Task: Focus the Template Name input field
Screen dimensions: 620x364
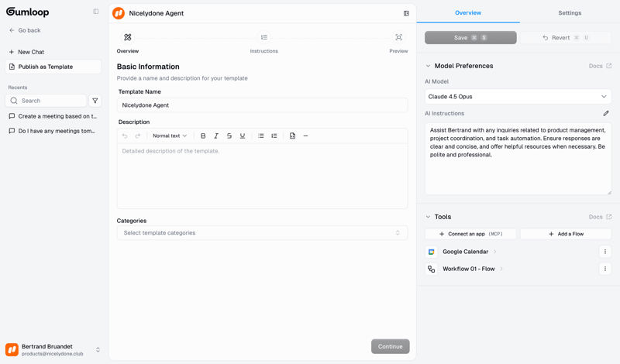Action: tap(262, 105)
